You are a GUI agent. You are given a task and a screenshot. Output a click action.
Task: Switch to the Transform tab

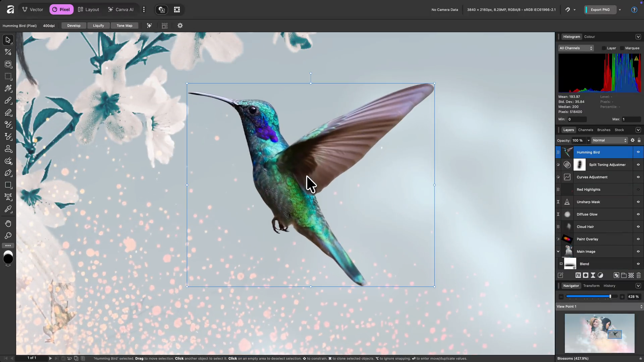tap(591, 286)
